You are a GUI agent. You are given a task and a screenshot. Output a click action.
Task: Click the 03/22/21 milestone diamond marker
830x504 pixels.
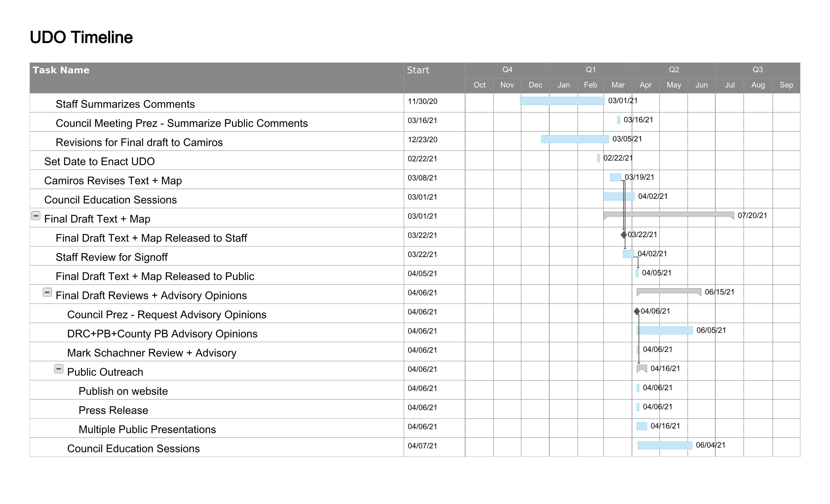623,235
